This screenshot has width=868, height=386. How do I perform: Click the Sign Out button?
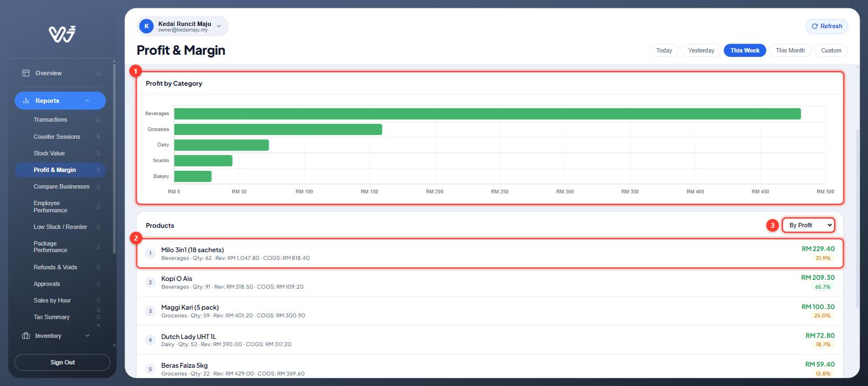(62, 362)
